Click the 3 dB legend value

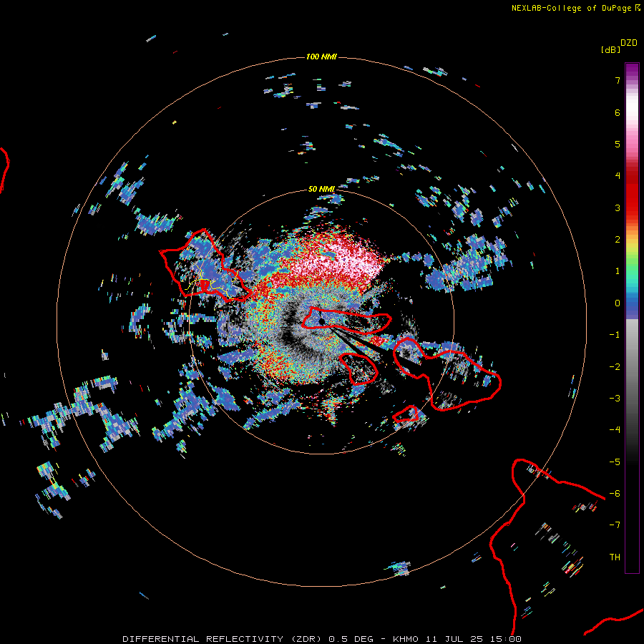618,208
